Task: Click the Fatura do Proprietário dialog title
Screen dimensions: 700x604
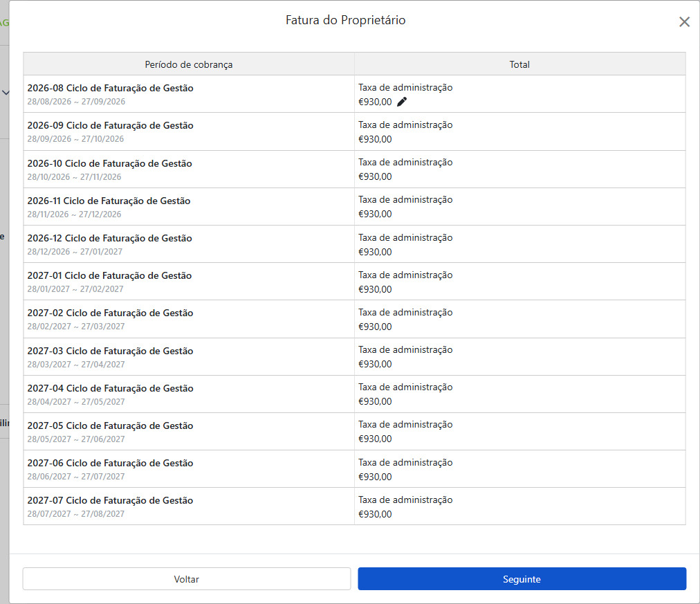Action: click(x=346, y=20)
